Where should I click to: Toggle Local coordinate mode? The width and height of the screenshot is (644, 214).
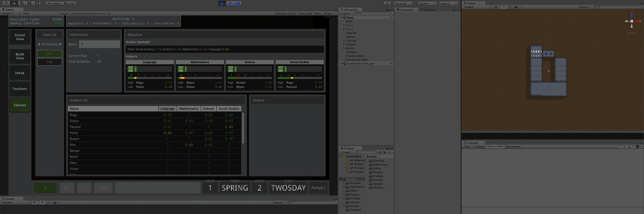click(69, 3)
